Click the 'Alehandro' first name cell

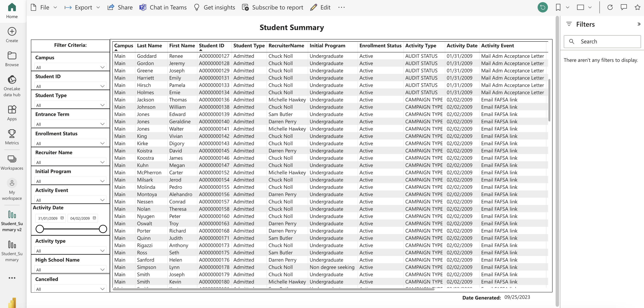[180, 194]
